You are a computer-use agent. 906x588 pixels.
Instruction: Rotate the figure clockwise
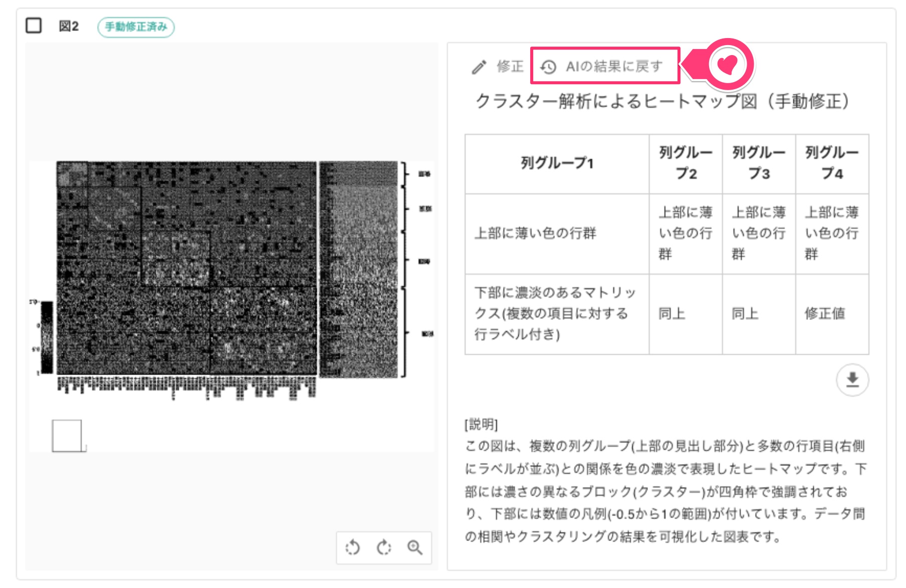(x=384, y=547)
